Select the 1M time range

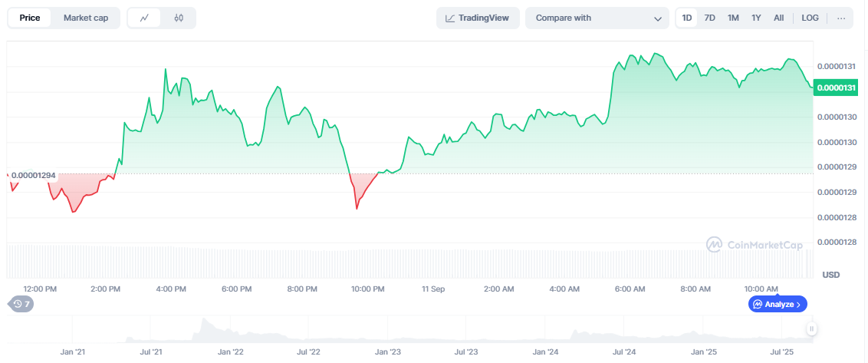pyautogui.click(x=733, y=18)
